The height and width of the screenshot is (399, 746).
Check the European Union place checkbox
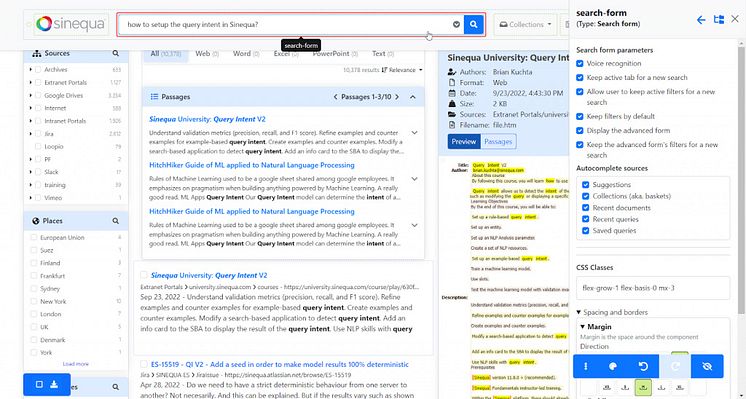[34, 237]
